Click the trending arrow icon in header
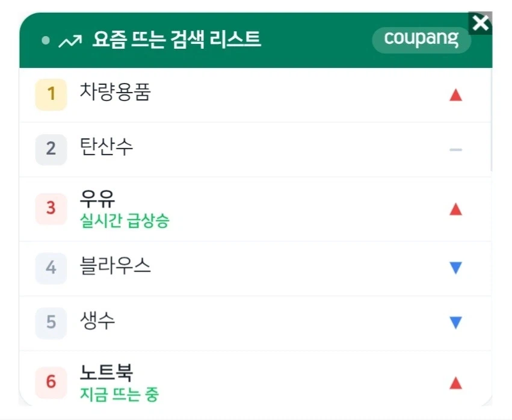512x420 pixels. (x=70, y=41)
